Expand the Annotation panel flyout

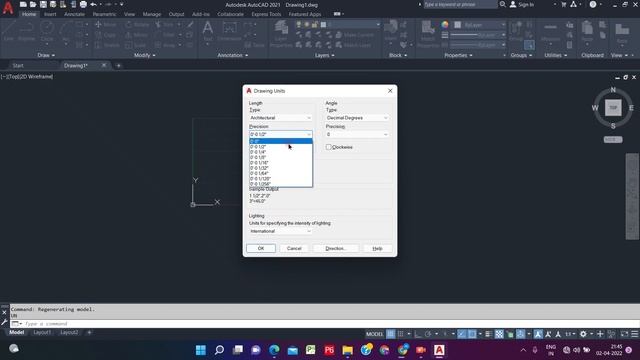(233, 55)
